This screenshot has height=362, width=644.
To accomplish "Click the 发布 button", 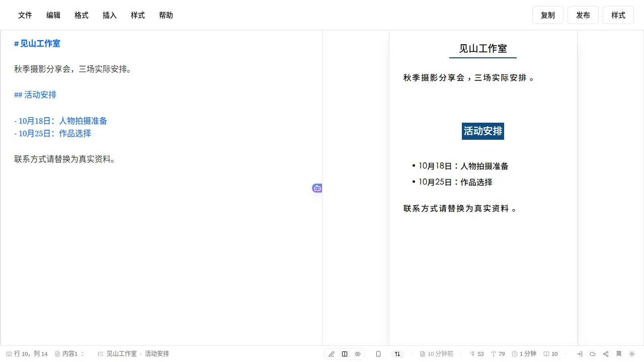I will coord(583,15).
